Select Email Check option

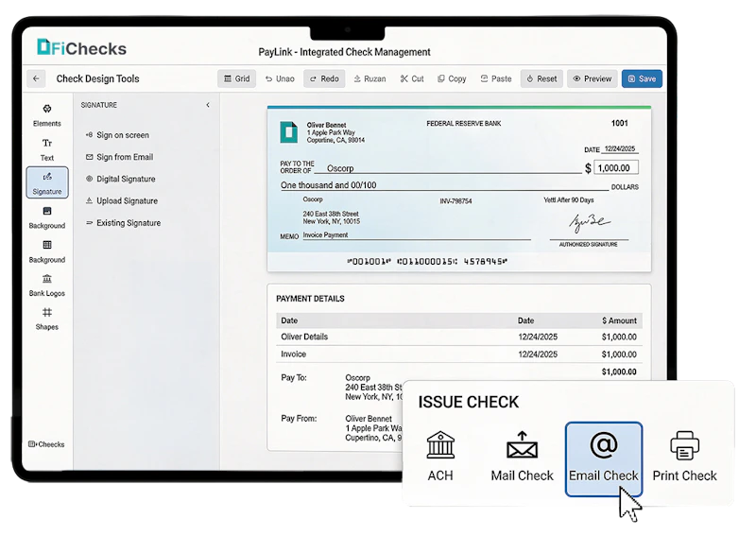604,459
